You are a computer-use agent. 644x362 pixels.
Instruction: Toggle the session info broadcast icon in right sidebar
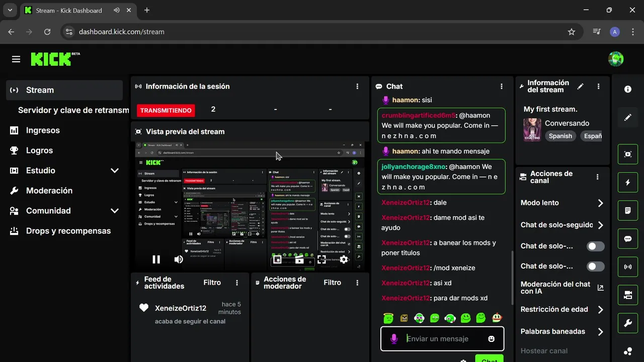(628, 267)
